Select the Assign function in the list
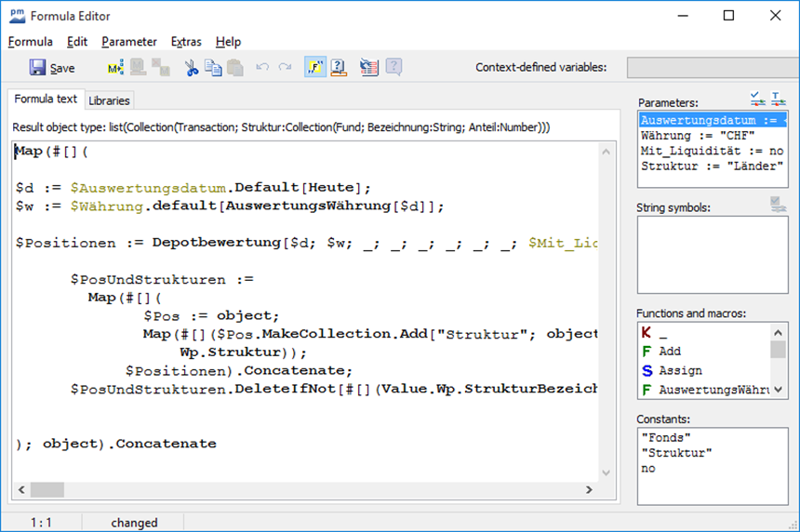Image resolution: width=800 pixels, height=532 pixels. [680, 370]
